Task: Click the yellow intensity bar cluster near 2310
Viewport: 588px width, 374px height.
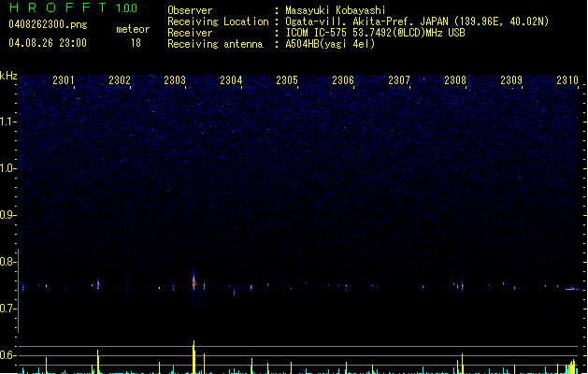Action: [570, 367]
